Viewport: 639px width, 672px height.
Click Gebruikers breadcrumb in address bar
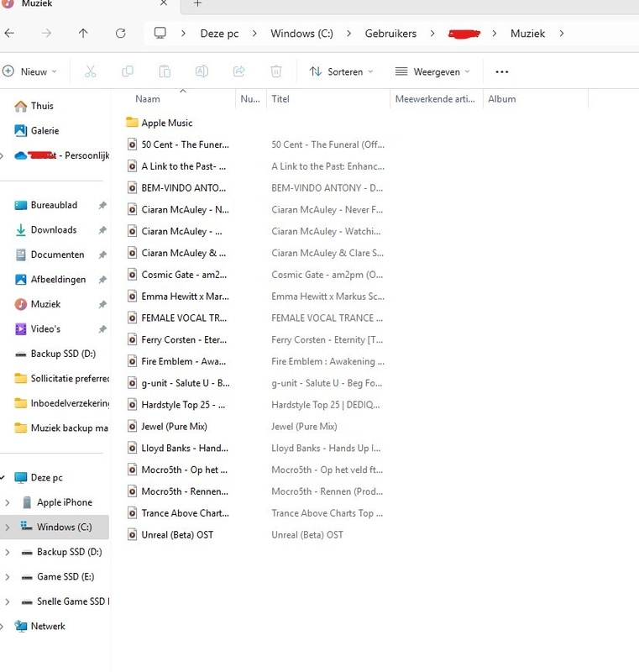pos(390,34)
